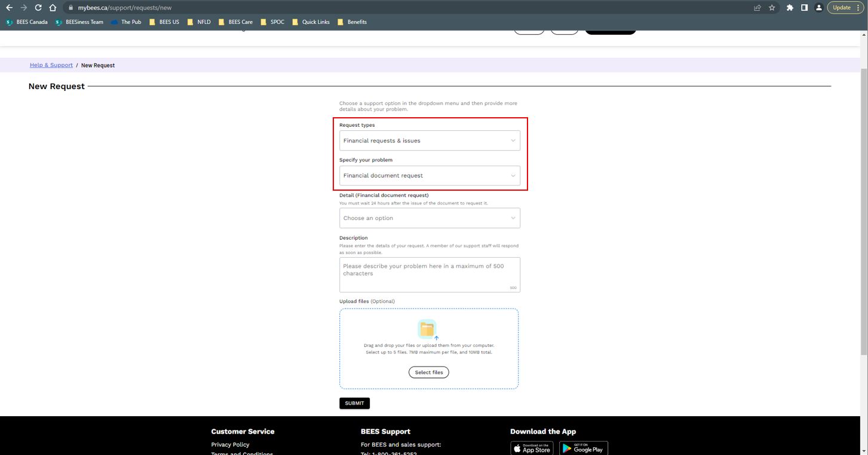Open the BEES Canada bookmark
This screenshot has height=455, width=868.
(x=27, y=22)
